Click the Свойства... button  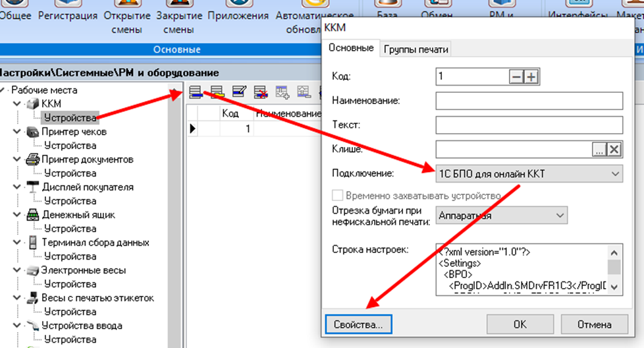click(359, 324)
